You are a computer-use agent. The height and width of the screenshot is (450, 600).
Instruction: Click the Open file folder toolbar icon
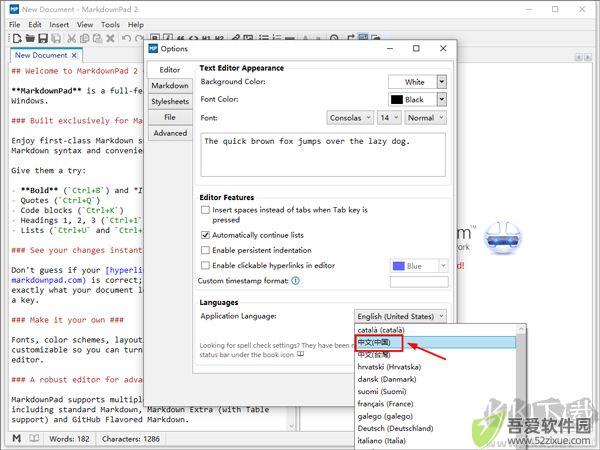(30, 38)
